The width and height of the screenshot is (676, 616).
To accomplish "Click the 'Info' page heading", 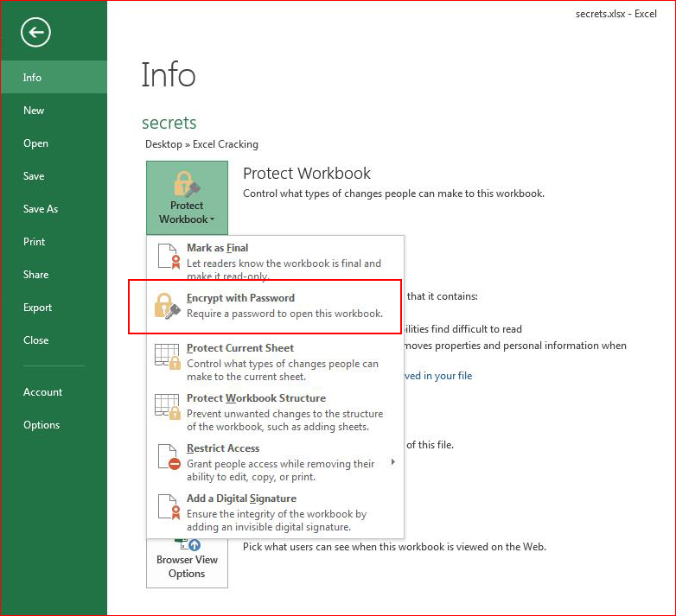I will (x=169, y=74).
